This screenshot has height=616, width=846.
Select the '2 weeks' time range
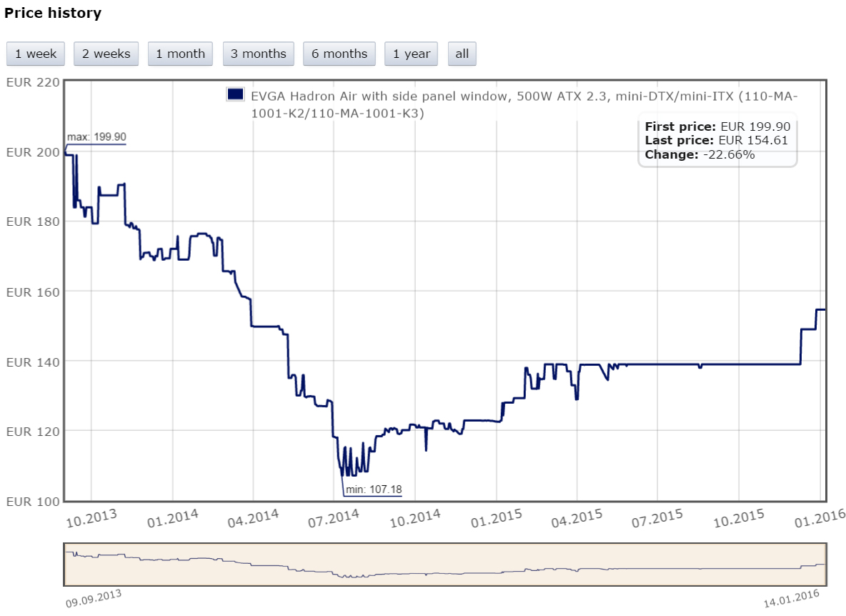pyautogui.click(x=106, y=54)
